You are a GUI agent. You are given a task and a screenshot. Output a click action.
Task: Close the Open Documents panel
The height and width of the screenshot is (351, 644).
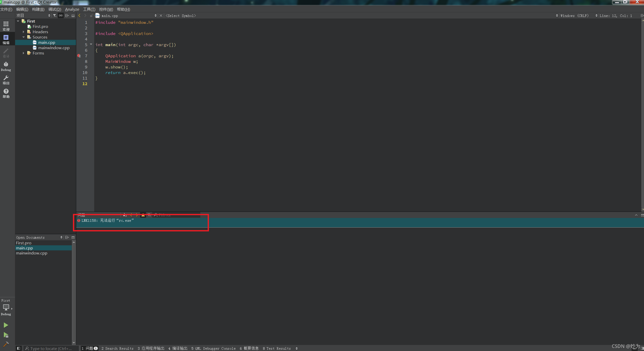click(x=73, y=237)
